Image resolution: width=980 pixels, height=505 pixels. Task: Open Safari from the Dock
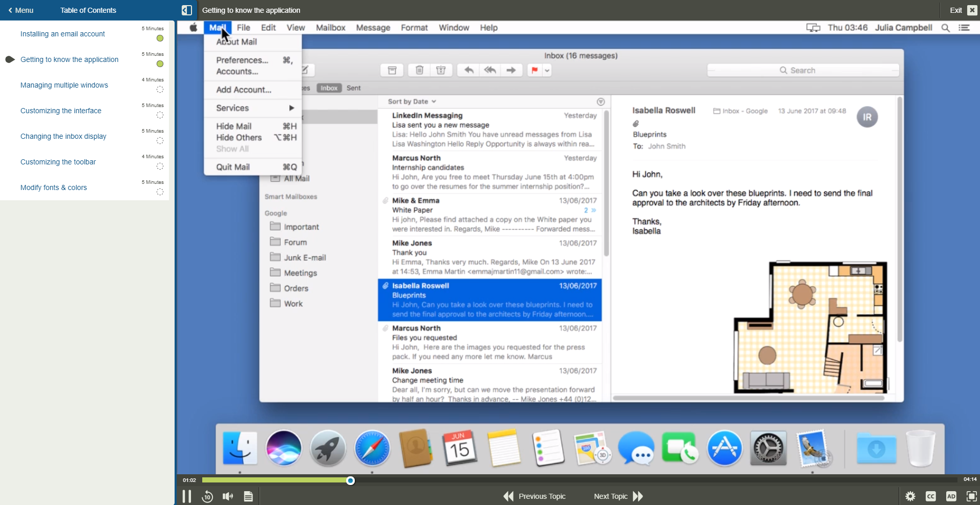coord(372,448)
